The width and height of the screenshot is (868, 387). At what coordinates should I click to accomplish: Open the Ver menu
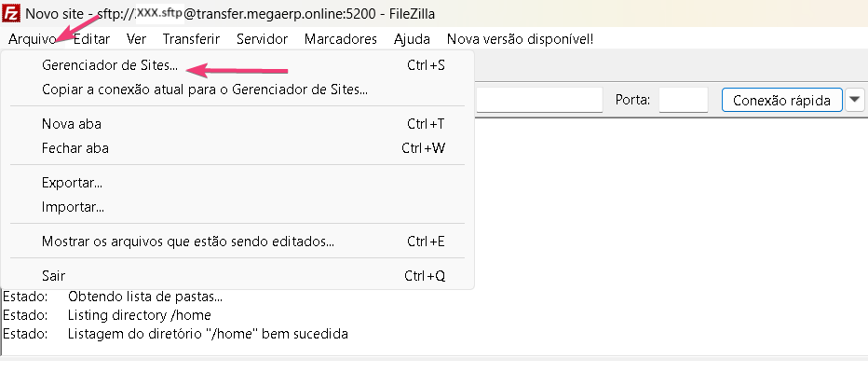(136, 39)
